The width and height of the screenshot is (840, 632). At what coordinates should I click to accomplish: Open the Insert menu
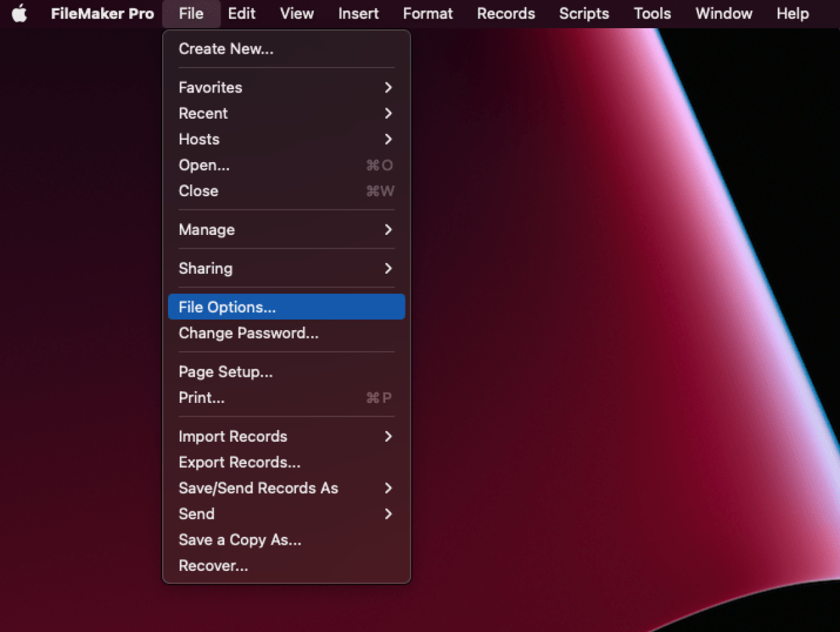[358, 13]
